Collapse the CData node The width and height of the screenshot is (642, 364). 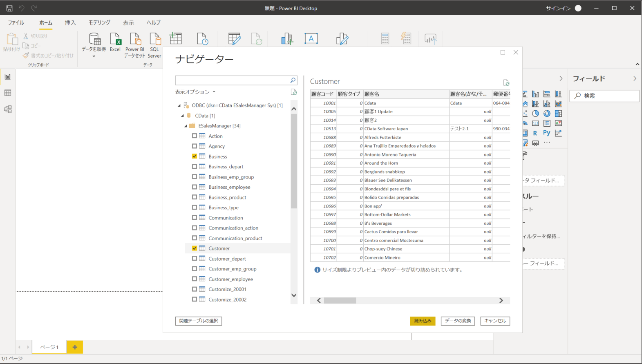coord(182,116)
